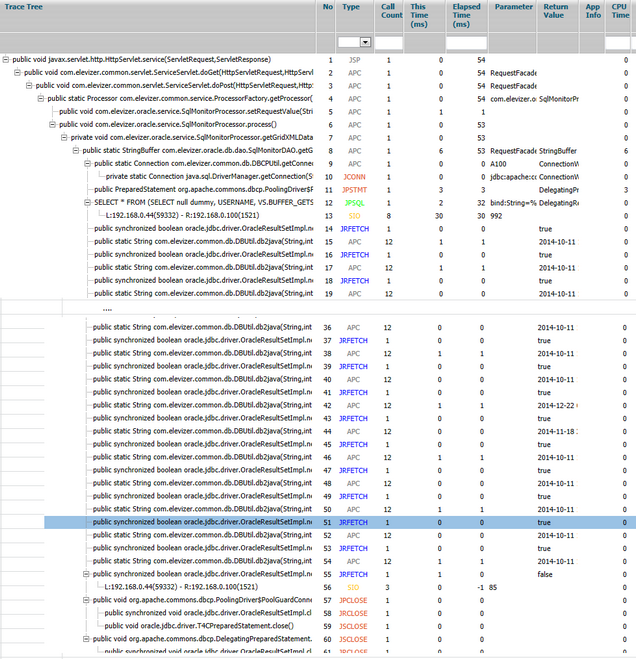Collapse the SqlMonitorProcessor.process() node
The image size is (636, 659).
coord(53,124)
